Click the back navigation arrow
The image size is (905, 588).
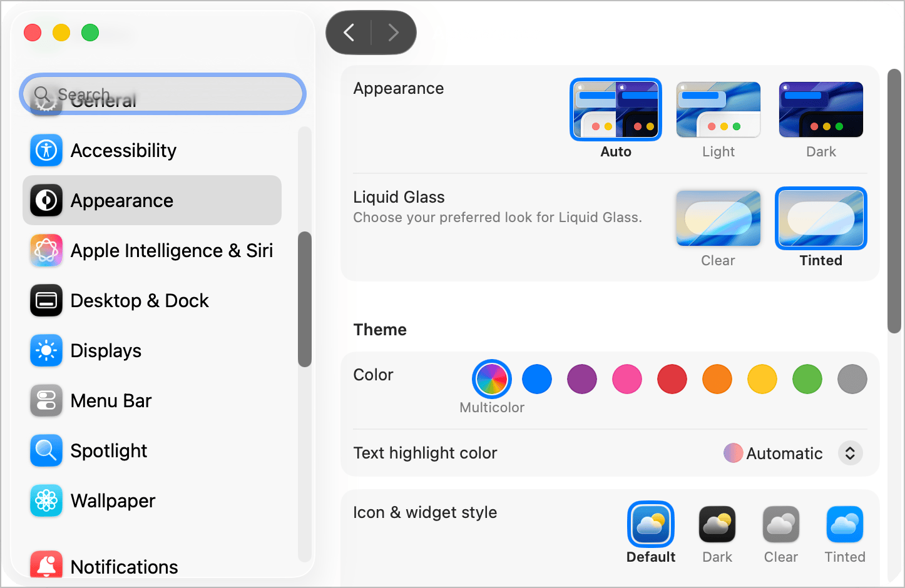coord(349,33)
